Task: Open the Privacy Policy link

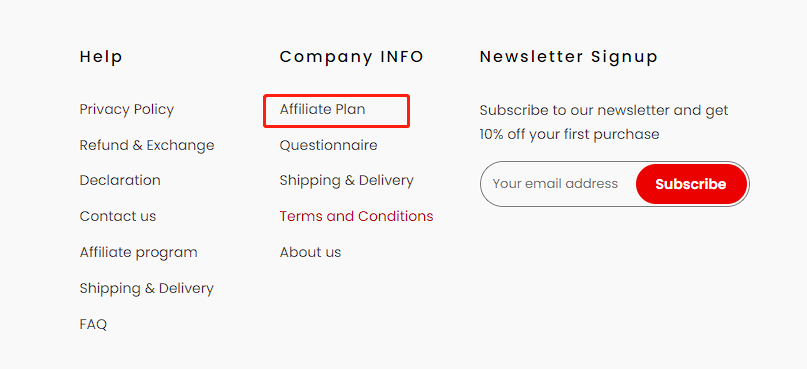Action: point(127,110)
